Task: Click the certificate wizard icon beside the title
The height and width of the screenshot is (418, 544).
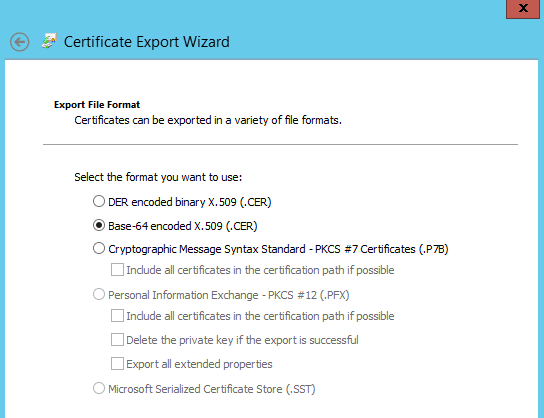Action: tap(49, 41)
